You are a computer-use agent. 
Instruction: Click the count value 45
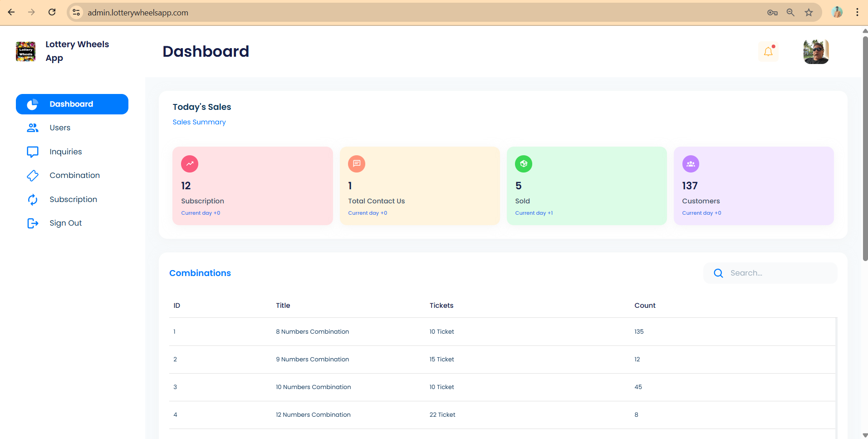638,387
